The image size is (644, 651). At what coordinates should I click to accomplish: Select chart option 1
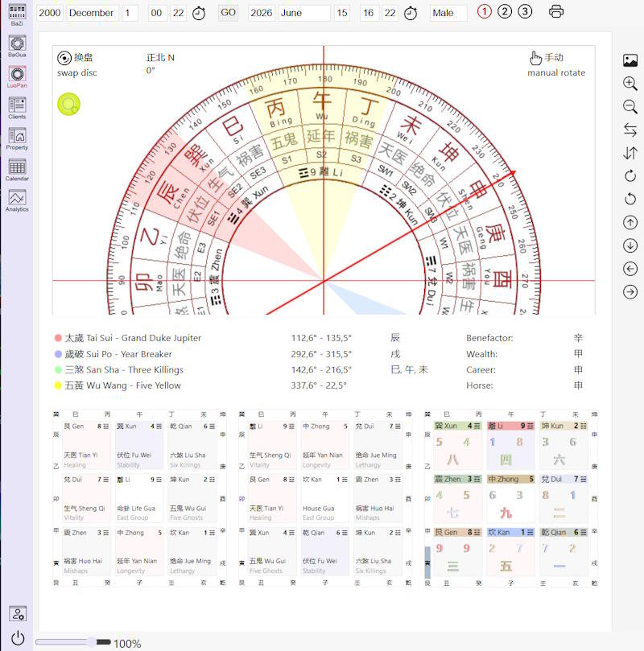tap(484, 11)
